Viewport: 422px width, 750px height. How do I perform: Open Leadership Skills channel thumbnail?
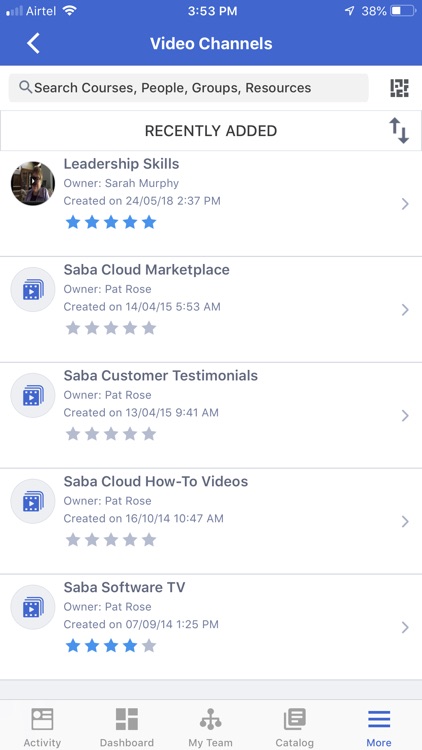(33, 183)
